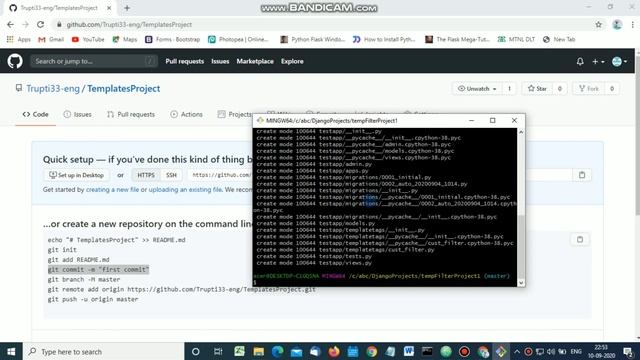Viewport: 640px width, 360px height.
Task: Open Task View on taskbar
Action: coord(218,351)
